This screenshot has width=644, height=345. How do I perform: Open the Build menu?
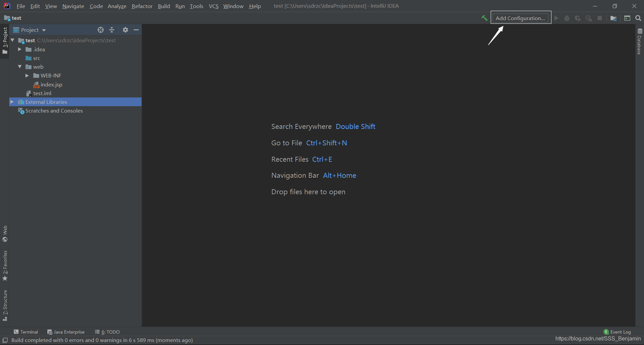(164, 6)
